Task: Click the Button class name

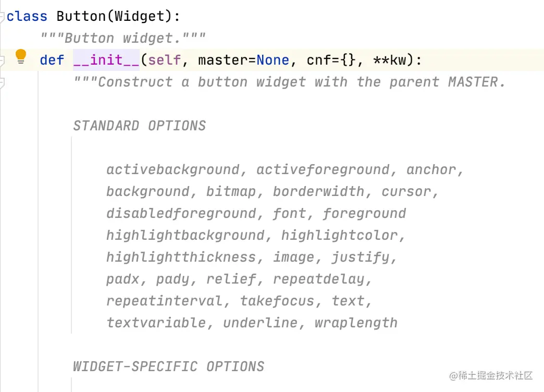Action: tap(81, 16)
